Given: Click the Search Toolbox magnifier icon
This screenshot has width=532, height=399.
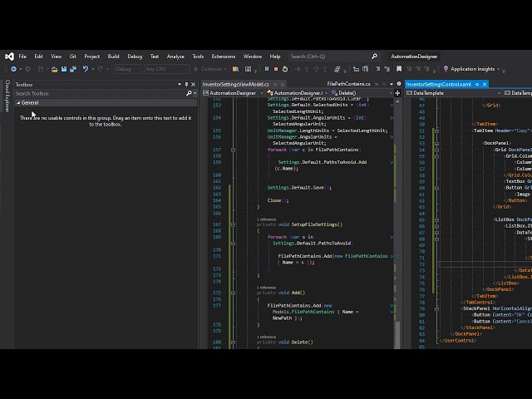Looking at the screenshot, I should (189, 93).
